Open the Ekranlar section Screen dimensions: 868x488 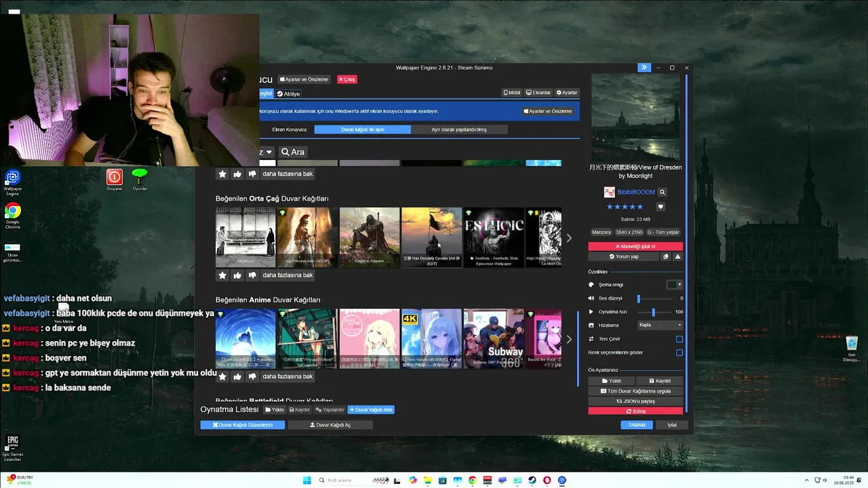[538, 93]
